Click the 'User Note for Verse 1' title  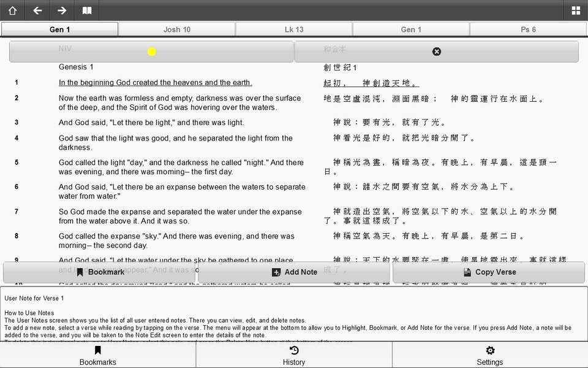pos(34,298)
